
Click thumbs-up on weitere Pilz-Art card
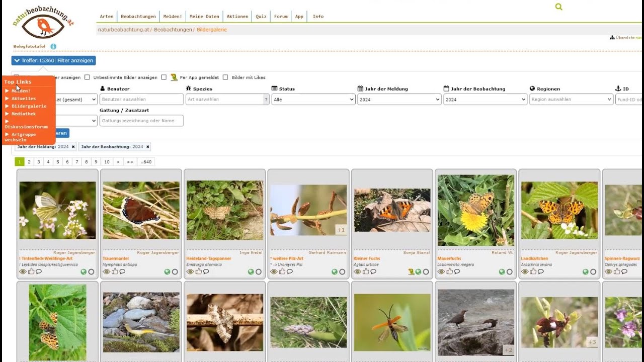click(282, 271)
